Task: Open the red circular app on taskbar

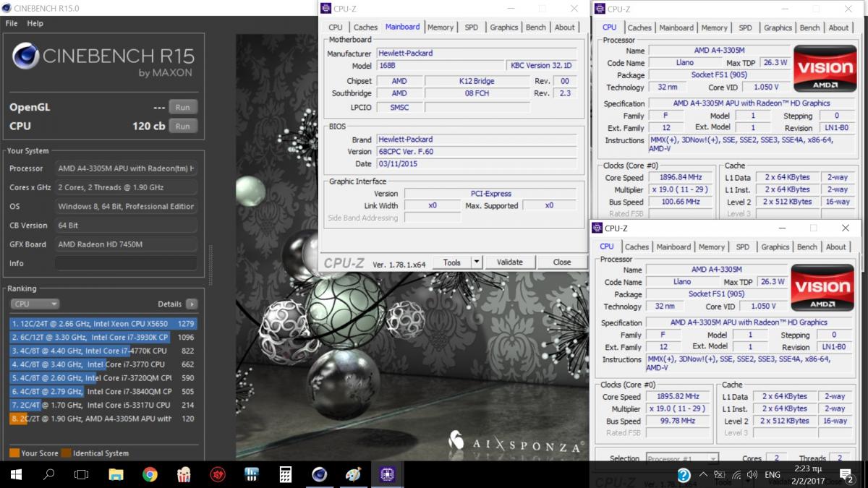Action: (x=218, y=475)
